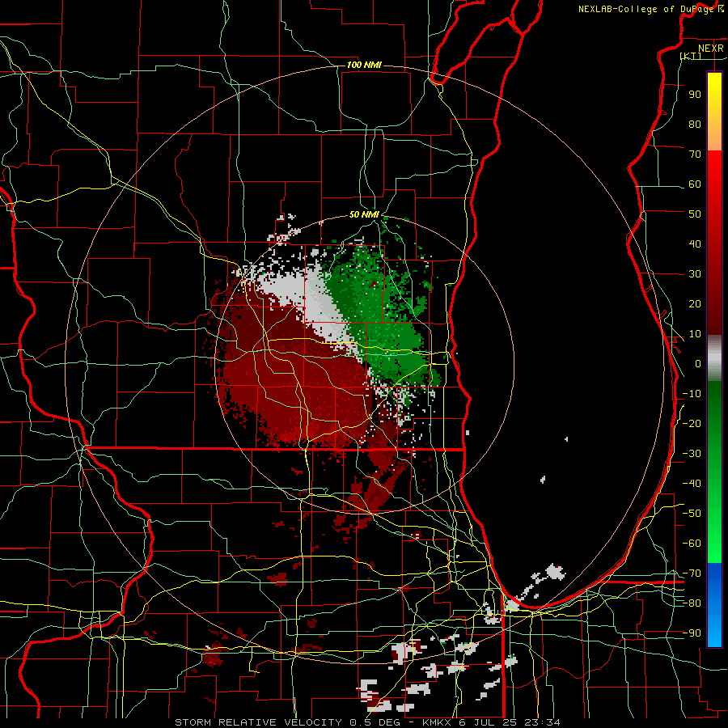Viewport: 728px width, 728px height.
Task: Click the -40 value on velocity scale
Action: coord(692,484)
